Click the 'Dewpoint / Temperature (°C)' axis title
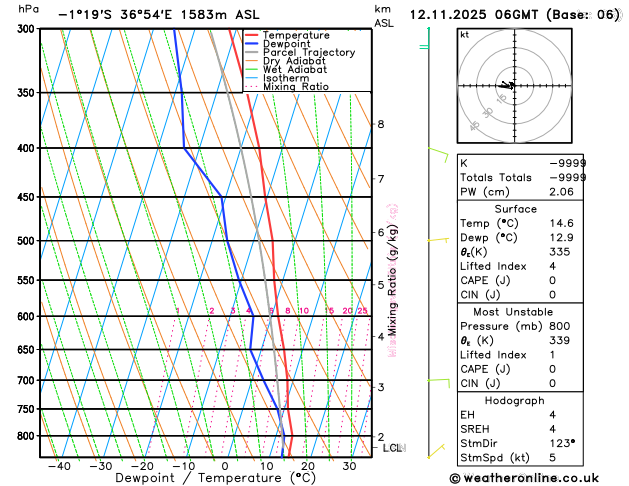629x486 pixels. pos(215,478)
